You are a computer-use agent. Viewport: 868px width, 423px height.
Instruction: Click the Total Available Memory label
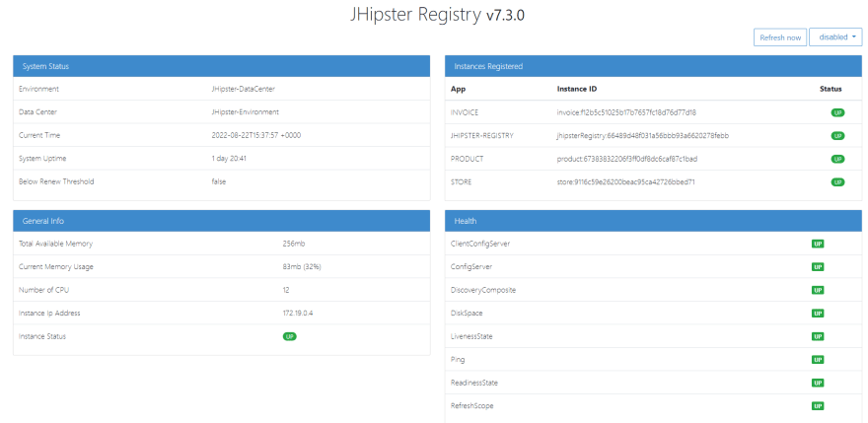[x=56, y=244]
